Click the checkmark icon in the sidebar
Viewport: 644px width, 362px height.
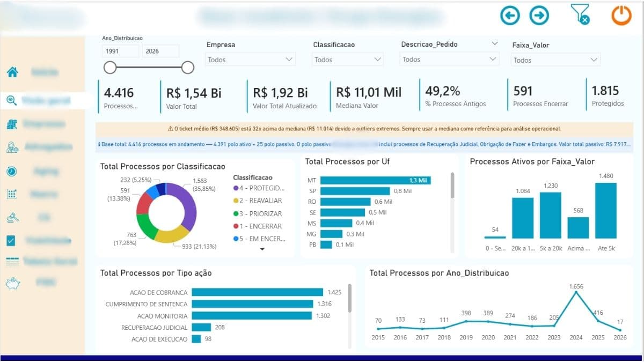[12, 241]
